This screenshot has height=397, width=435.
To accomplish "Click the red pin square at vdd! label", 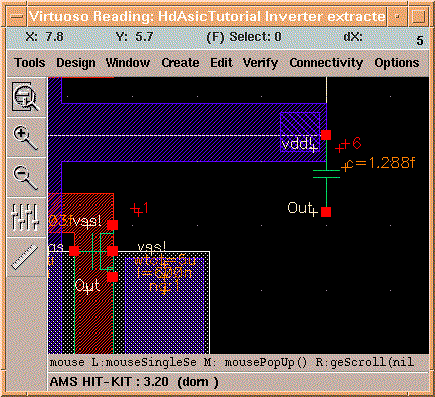I will [x=326, y=135].
